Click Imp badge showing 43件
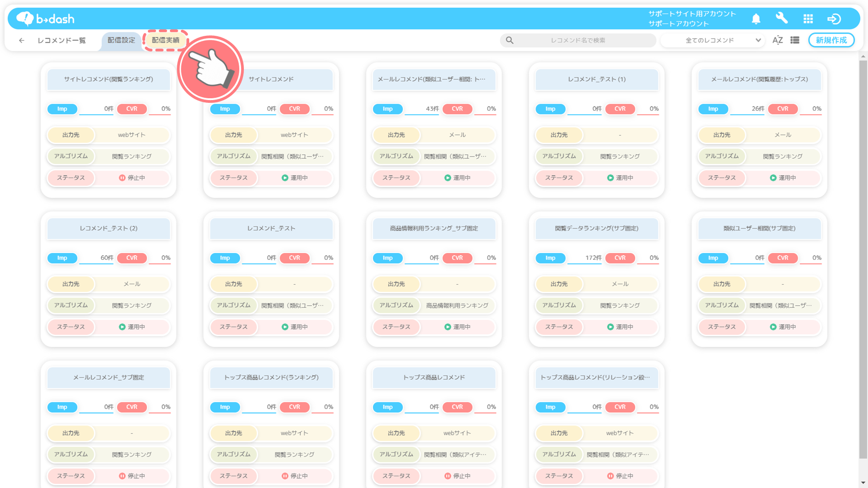This screenshot has width=868, height=488. click(388, 109)
